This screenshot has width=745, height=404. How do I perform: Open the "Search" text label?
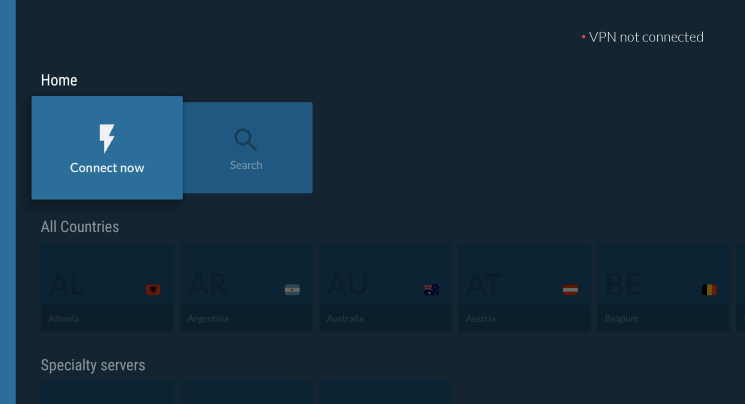(x=246, y=165)
